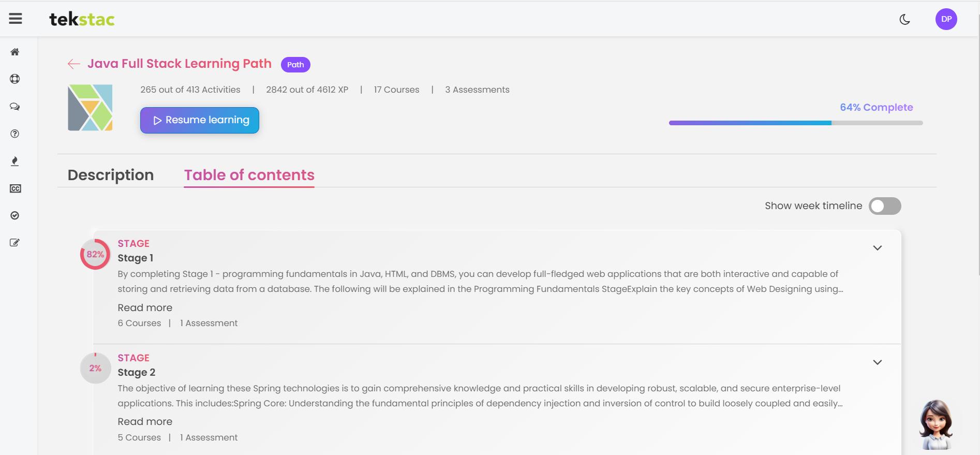The width and height of the screenshot is (980, 455).
Task: Select the Table of contents tab
Action: 249,175
